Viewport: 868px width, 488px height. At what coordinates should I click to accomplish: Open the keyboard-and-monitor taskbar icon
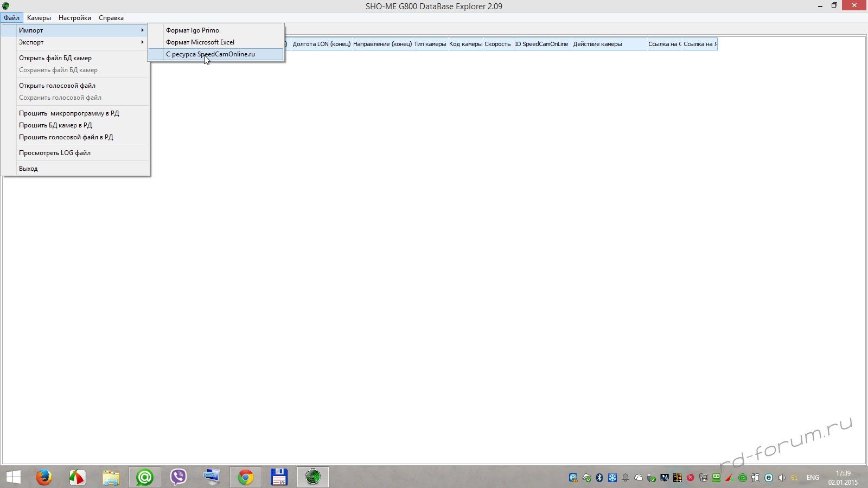coord(212,477)
